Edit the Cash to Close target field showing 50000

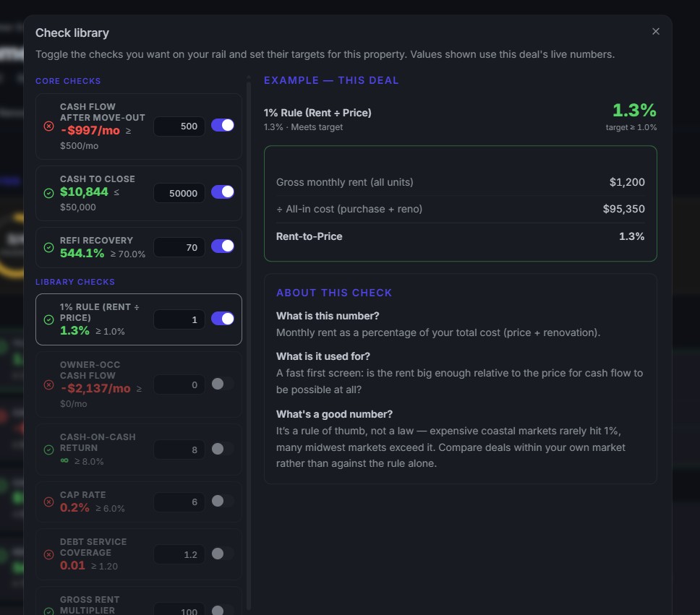tap(179, 193)
